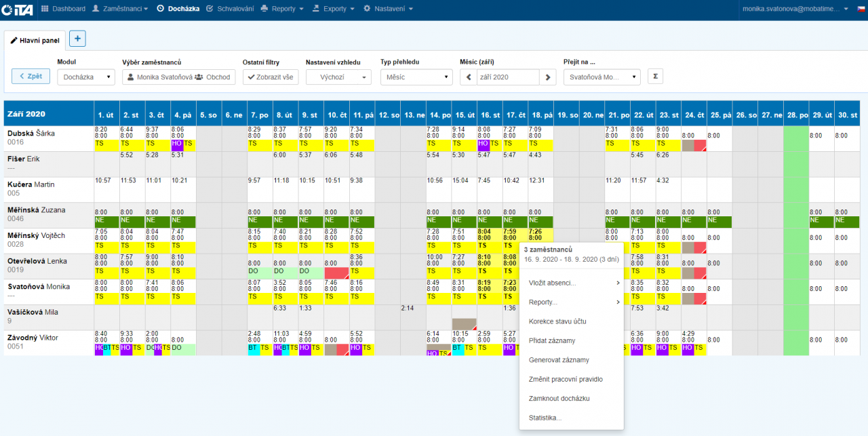Select Zamknout docházku from context menu

(559, 399)
